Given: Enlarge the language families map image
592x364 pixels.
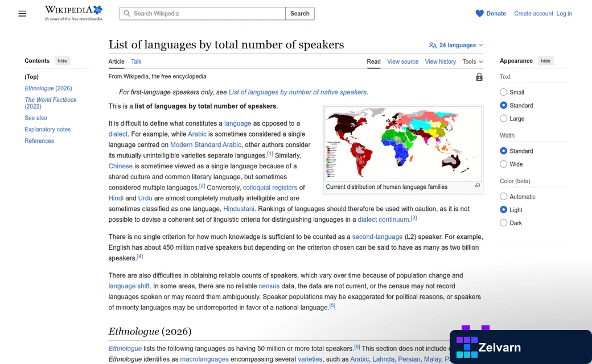Looking at the screenshot, I should (477, 185).
